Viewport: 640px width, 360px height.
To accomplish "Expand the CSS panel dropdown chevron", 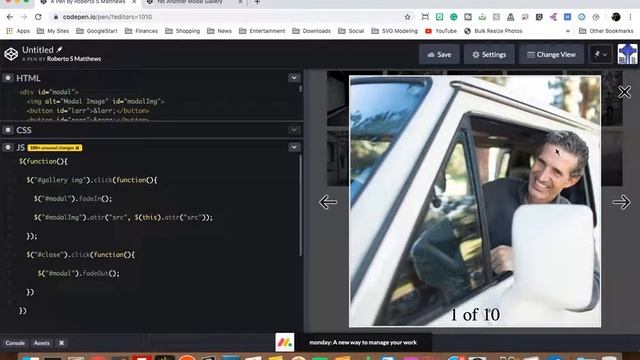I will (x=294, y=130).
